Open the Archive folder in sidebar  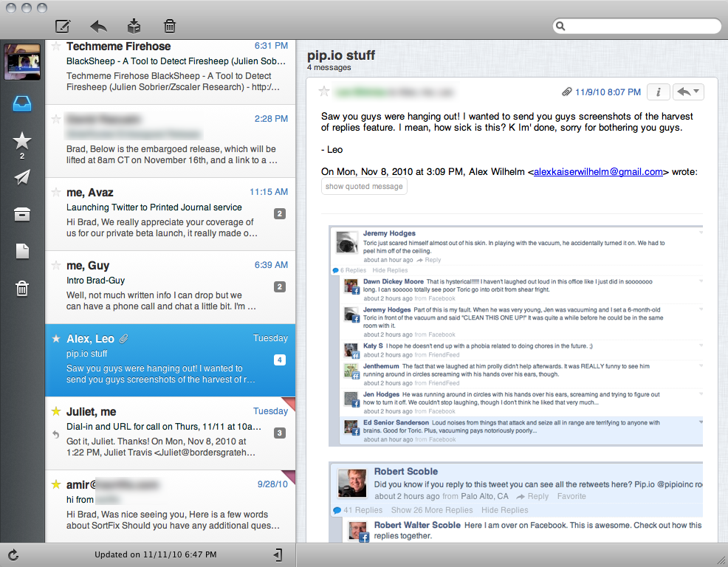[22, 214]
